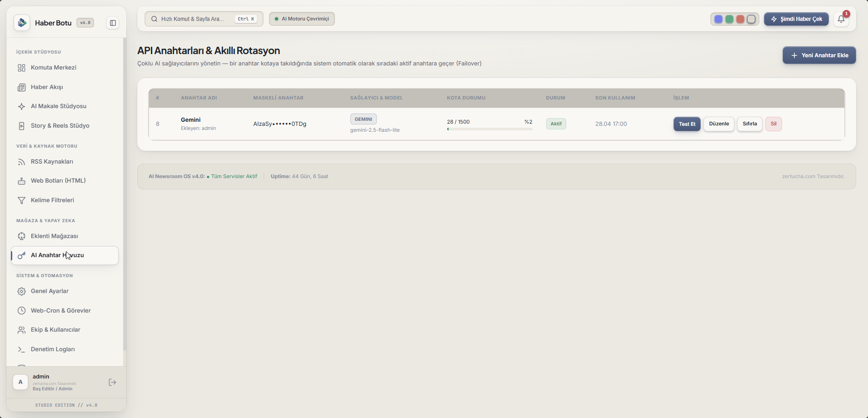Select the green theme color swatch

pyautogui.click(x=729, y=19)
